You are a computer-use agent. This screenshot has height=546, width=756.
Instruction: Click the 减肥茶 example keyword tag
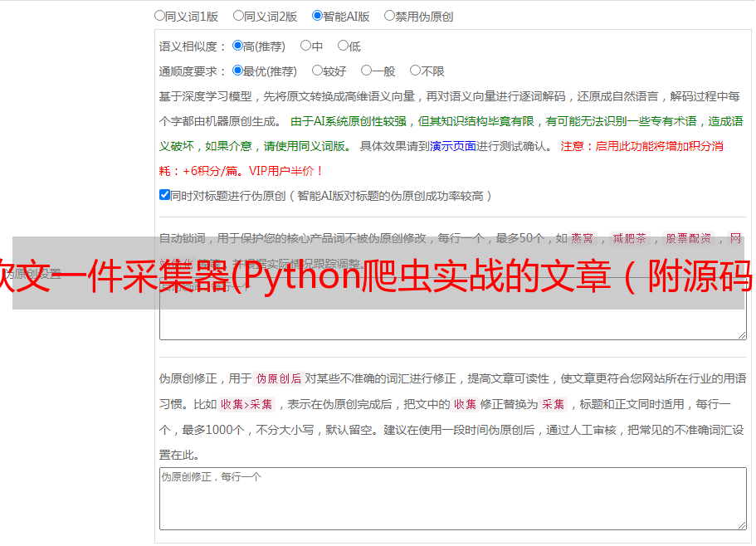(630, 238)
